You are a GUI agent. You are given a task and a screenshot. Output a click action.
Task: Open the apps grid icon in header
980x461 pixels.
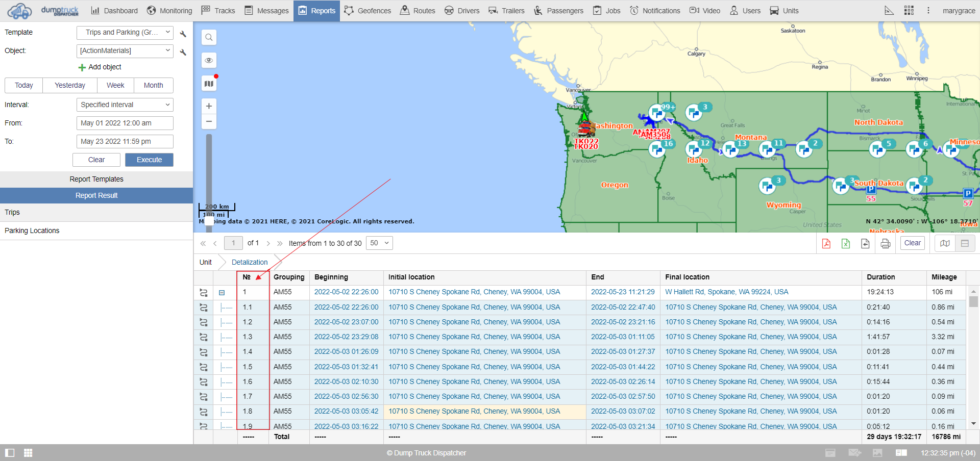click(909, 11)
